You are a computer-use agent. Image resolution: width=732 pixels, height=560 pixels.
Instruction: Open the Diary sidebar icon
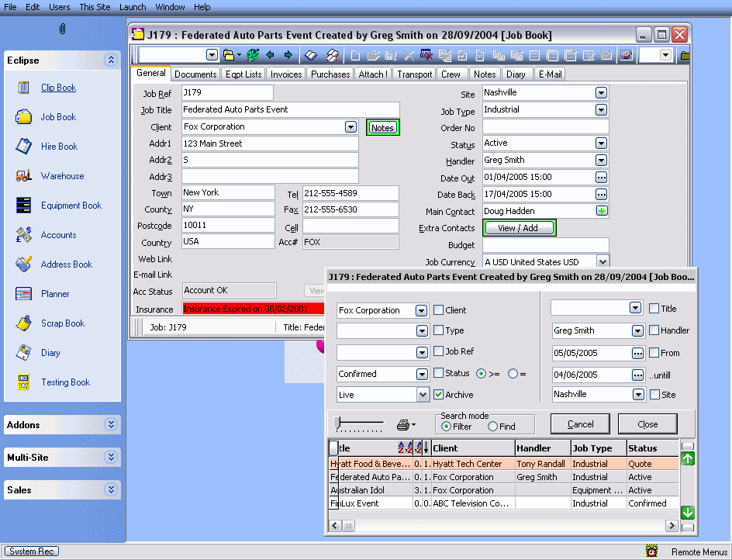pos(23,352)
